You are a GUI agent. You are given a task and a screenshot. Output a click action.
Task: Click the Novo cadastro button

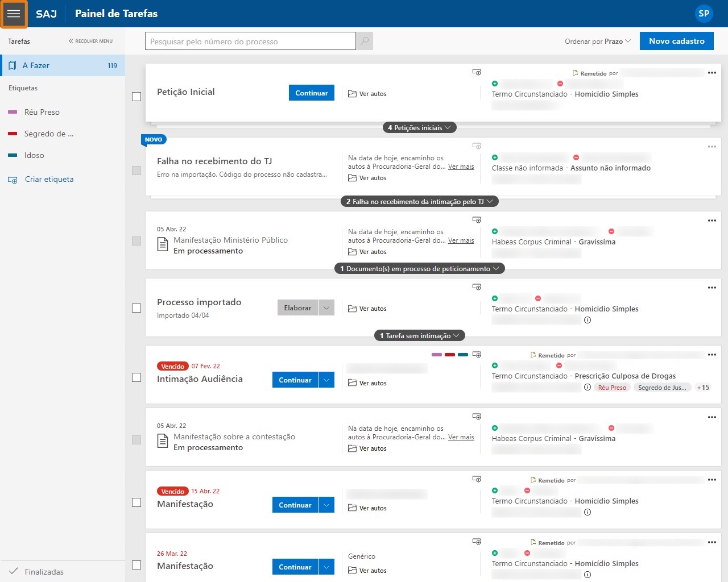[676, 41]
